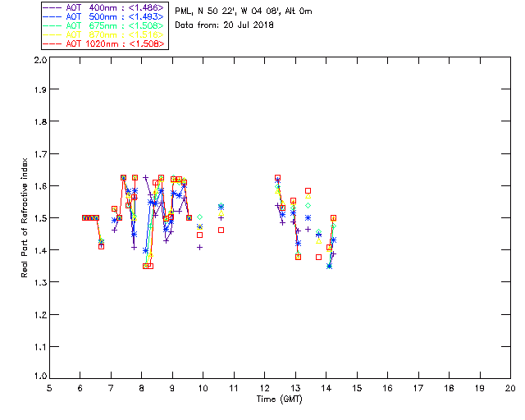Click the green diamond marker near 9.9 hours

199,217
